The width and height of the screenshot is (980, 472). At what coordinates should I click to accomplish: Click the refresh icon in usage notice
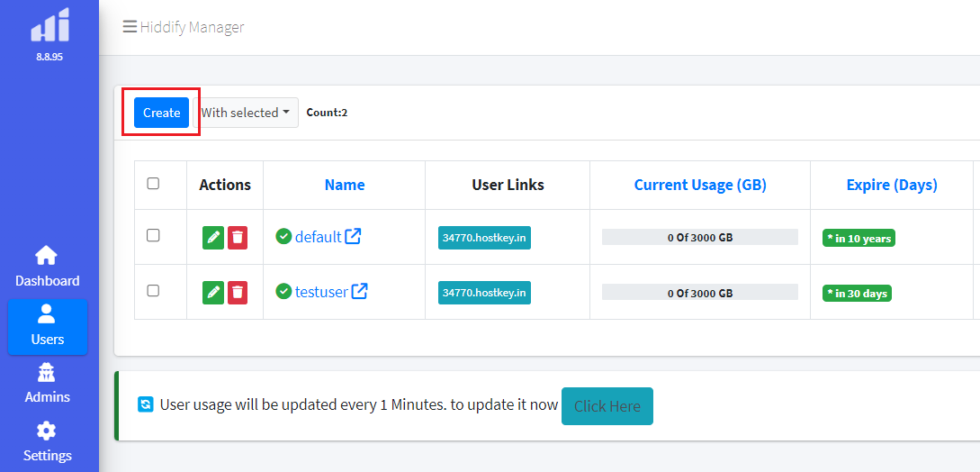pos(146,405)
